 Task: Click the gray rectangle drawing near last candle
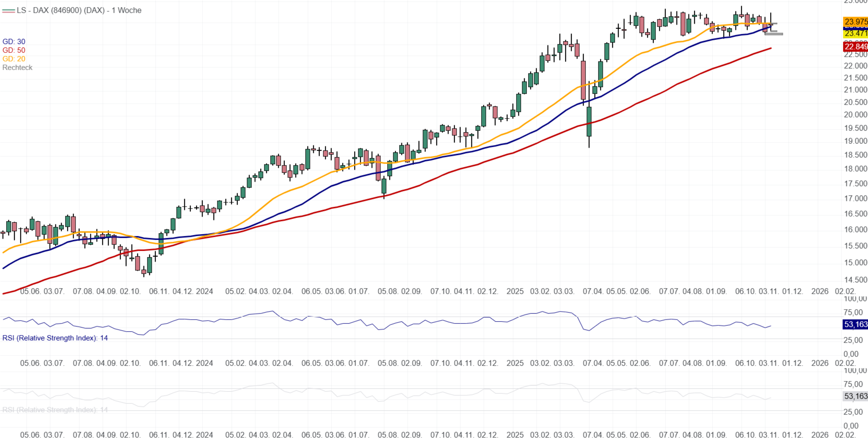(x=774, y=34)
